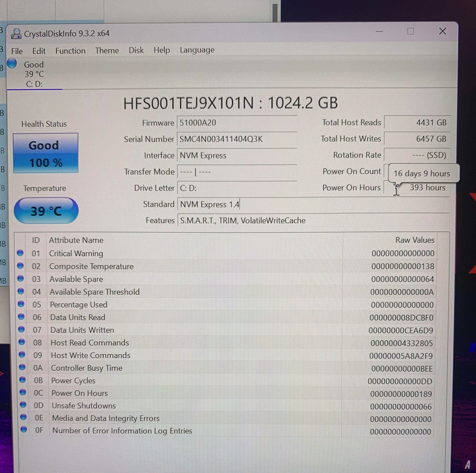Click the Total Host Reads value 4431 GB
The height and width of the screenshot is (473, 476).
[417, 122]
